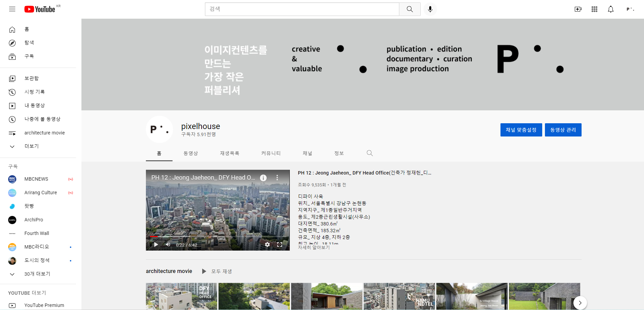Open Fourth Wall subscription channel
This screenshot has width=644, height=310.
[x=38, y=233]
